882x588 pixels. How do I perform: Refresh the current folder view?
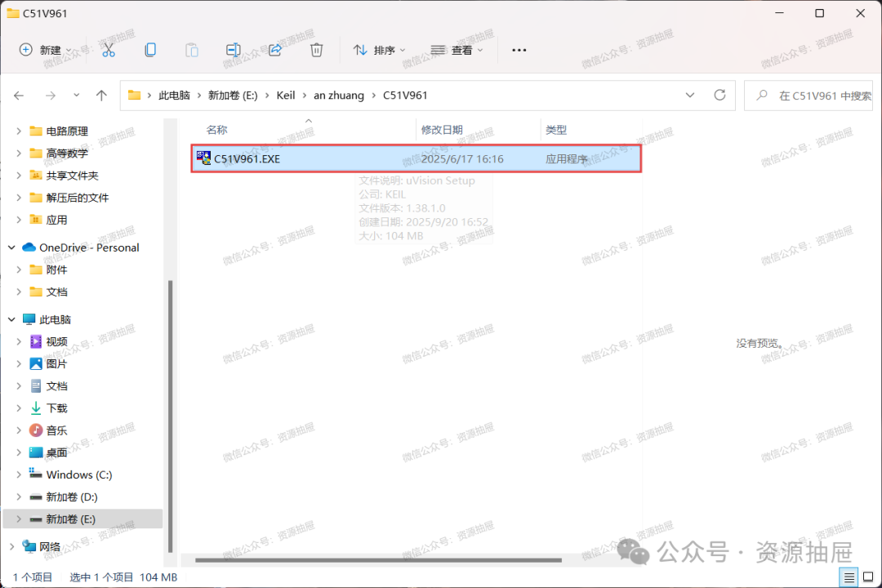719,95
